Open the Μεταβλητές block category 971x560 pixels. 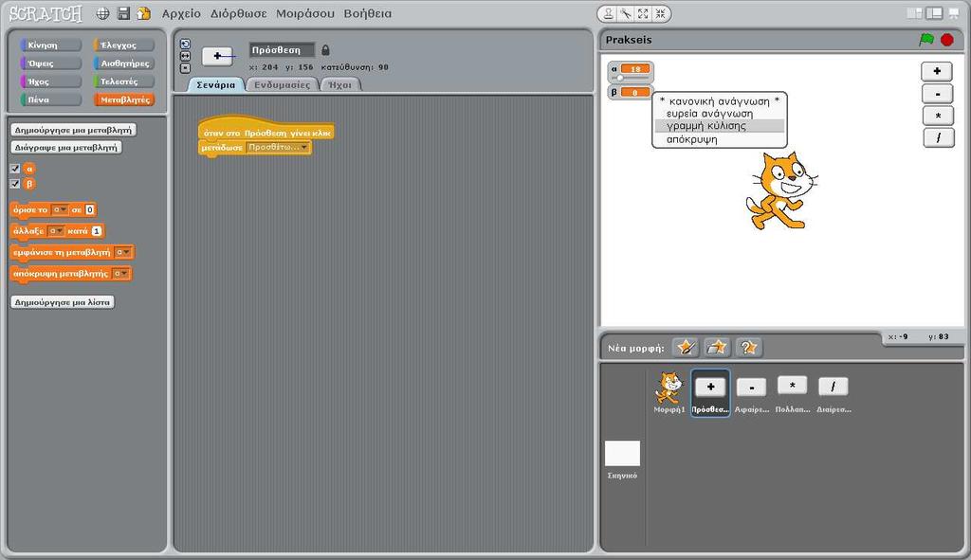124,99
